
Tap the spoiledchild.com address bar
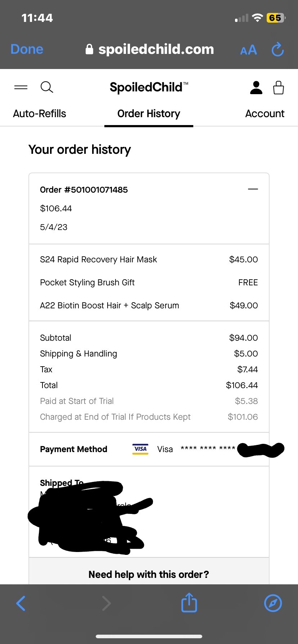(x=156, y=49)
